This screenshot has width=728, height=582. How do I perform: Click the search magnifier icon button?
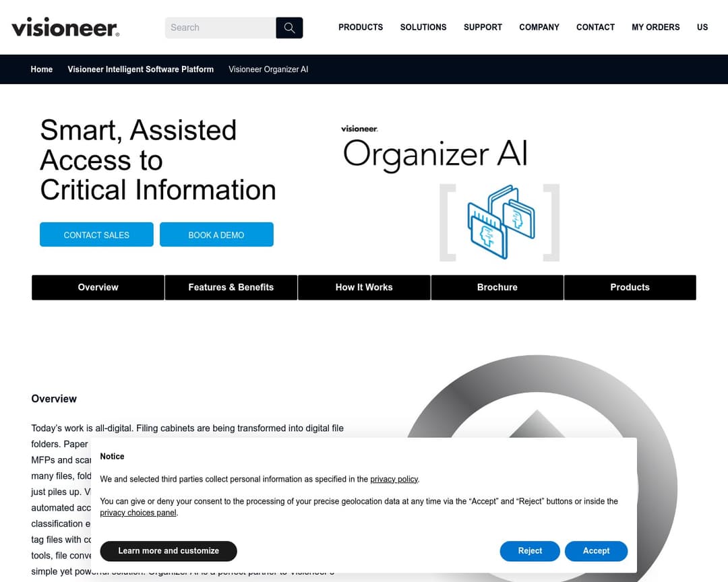point(289,28)
